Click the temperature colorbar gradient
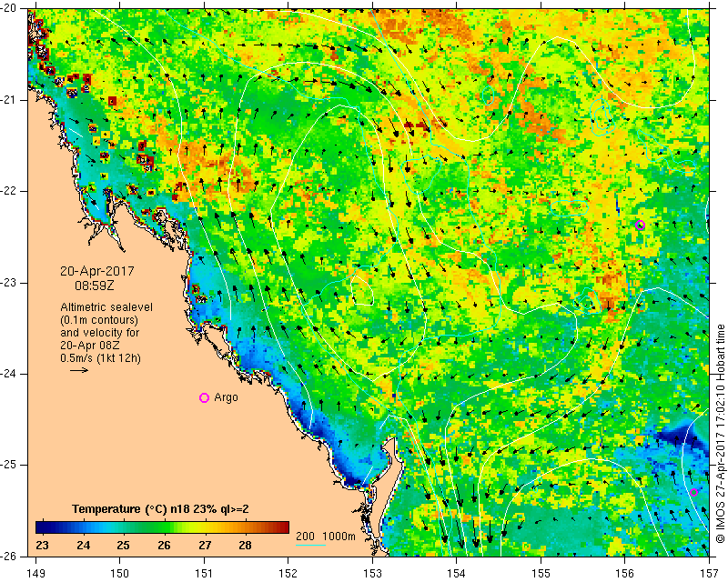This screenshot has width=728, height=582. tap(162, 527)
